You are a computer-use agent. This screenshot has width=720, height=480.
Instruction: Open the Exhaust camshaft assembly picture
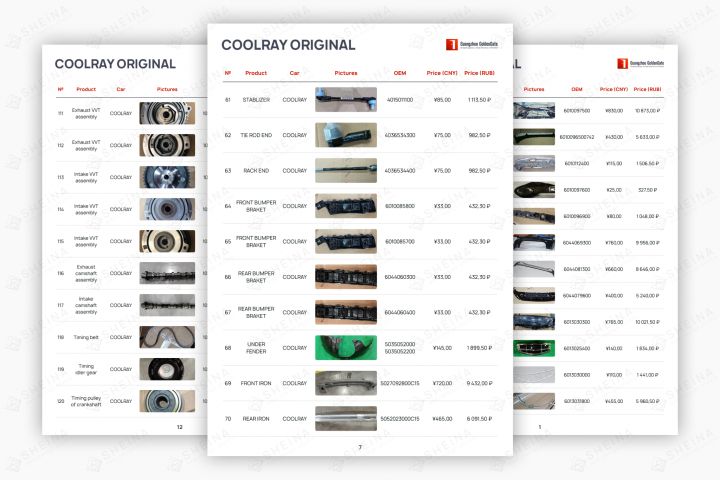[x=167, y=273]
